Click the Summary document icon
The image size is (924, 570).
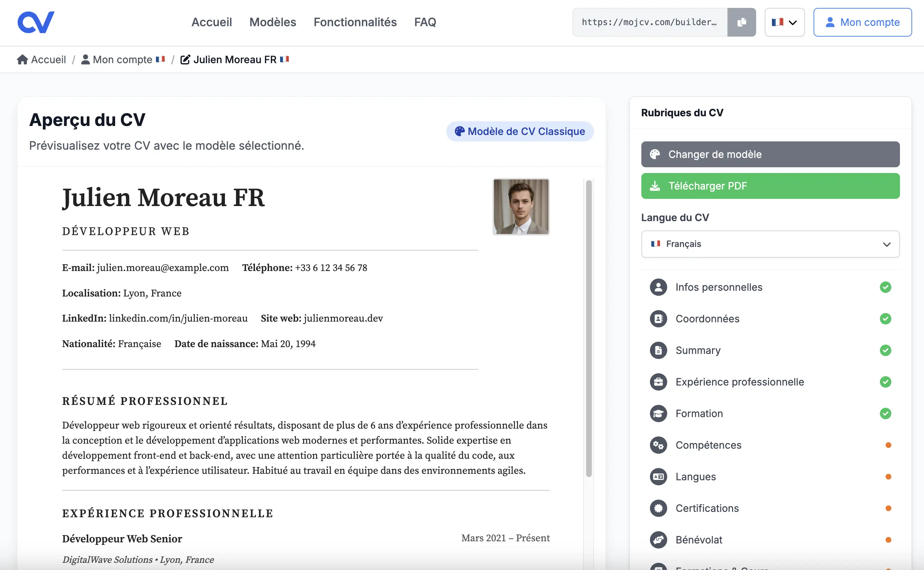coord(658,350)
